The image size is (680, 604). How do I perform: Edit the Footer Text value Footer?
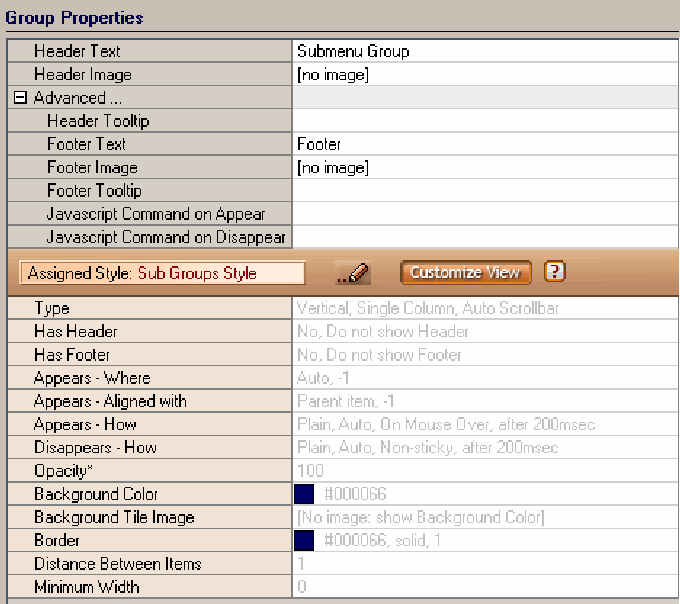click(x=485, y=144)
